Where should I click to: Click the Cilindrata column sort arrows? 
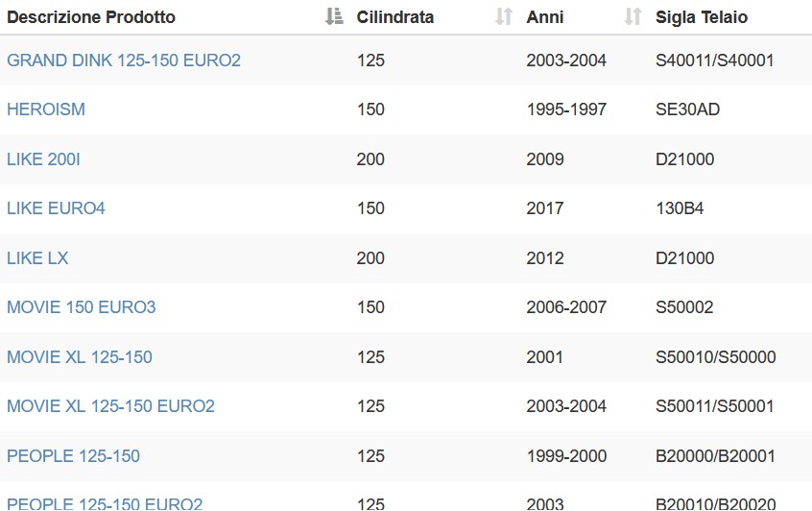[503, 16]
